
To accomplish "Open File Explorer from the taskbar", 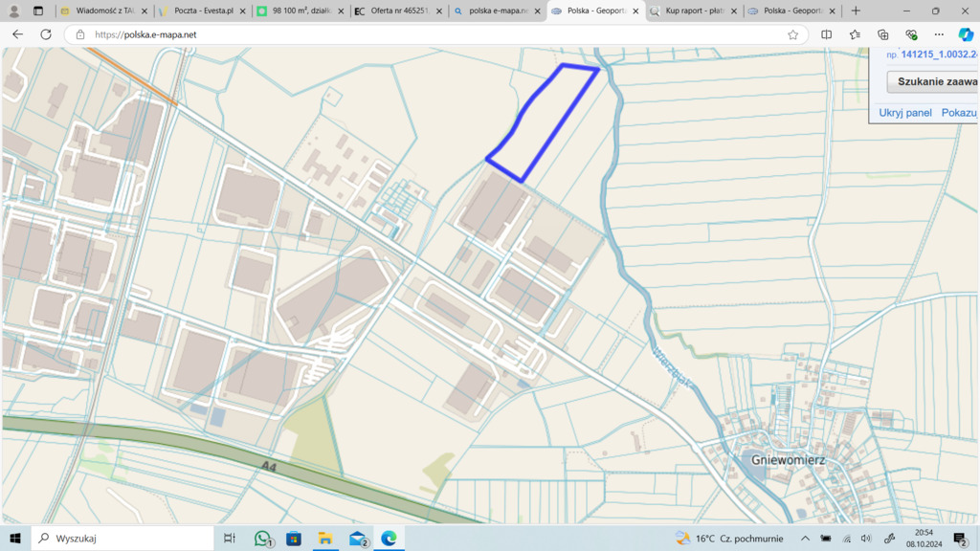I will pos(325,539).
